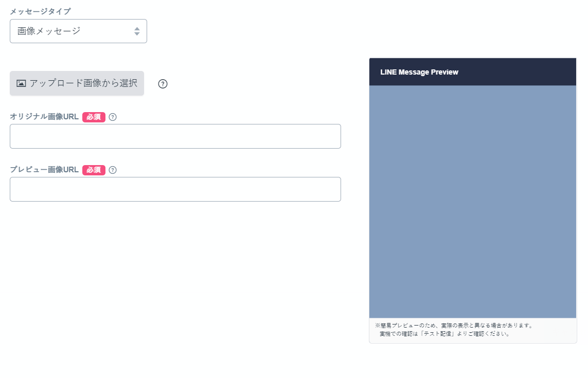Screen dimensions: 588x378
Task: Focus the プレビュー画像URL input field
Action: click(x=175, y=189)
